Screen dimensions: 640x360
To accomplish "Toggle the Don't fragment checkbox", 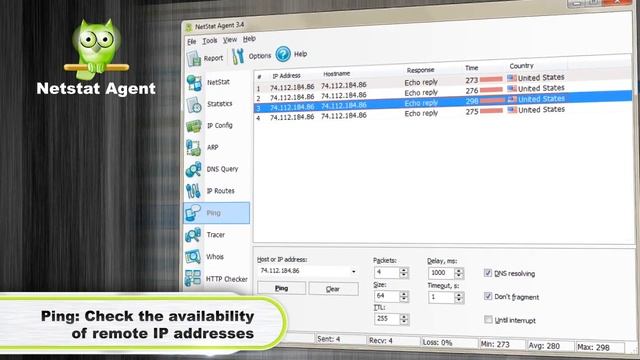I will [x=488, y=296].
